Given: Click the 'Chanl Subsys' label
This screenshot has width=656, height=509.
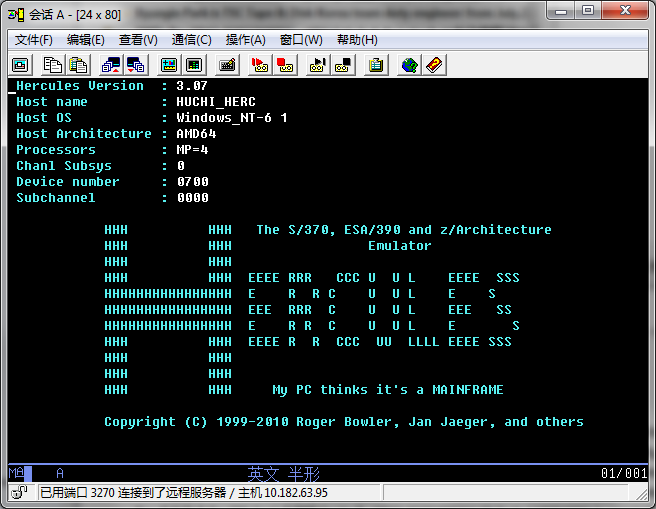Looking at the screenshot, I should [64, 166].
